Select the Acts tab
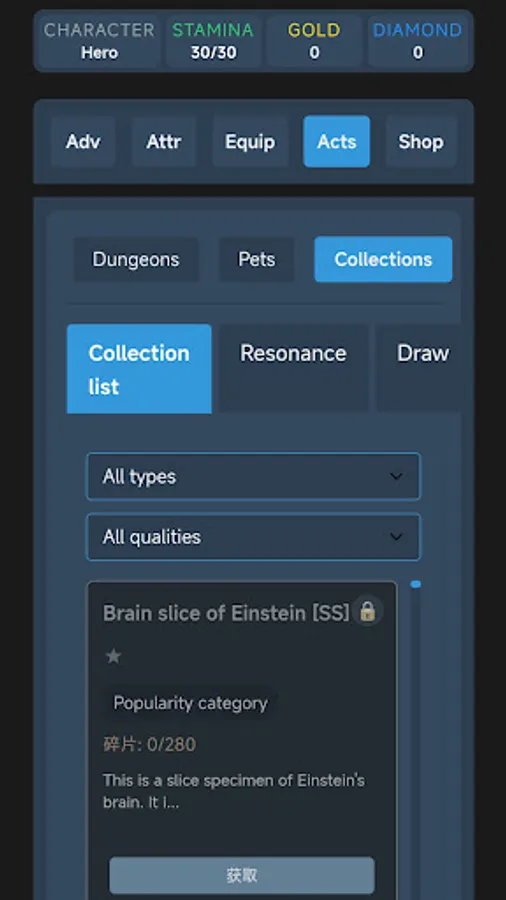 coord(337,142)
